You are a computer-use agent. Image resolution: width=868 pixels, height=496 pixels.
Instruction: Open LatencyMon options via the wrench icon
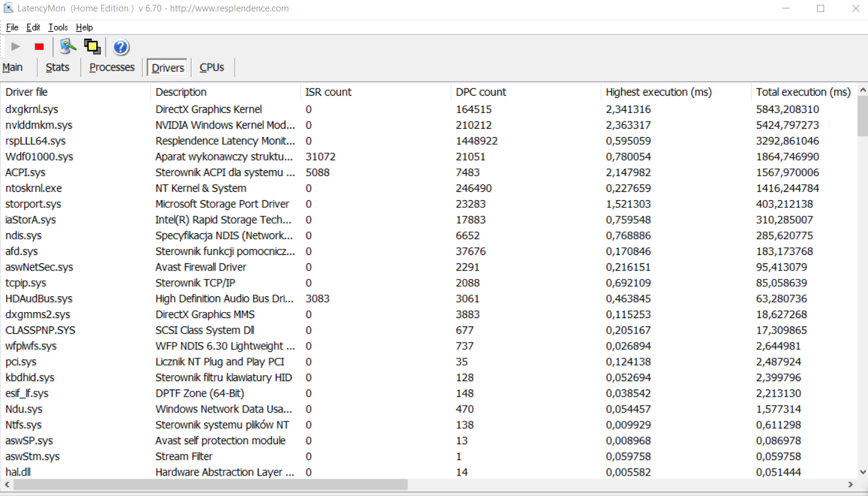click(67, 46)
